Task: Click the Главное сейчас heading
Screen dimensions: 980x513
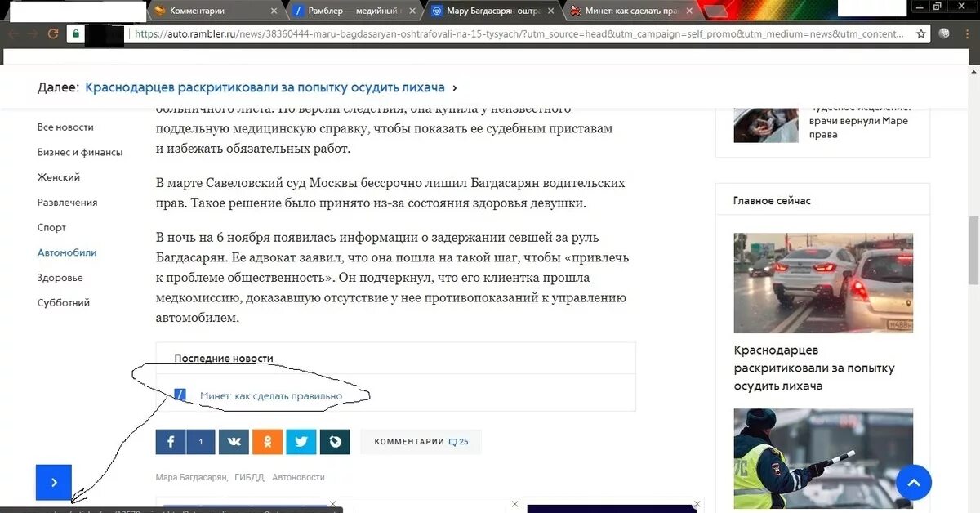Action: click(x=772, y=200)
